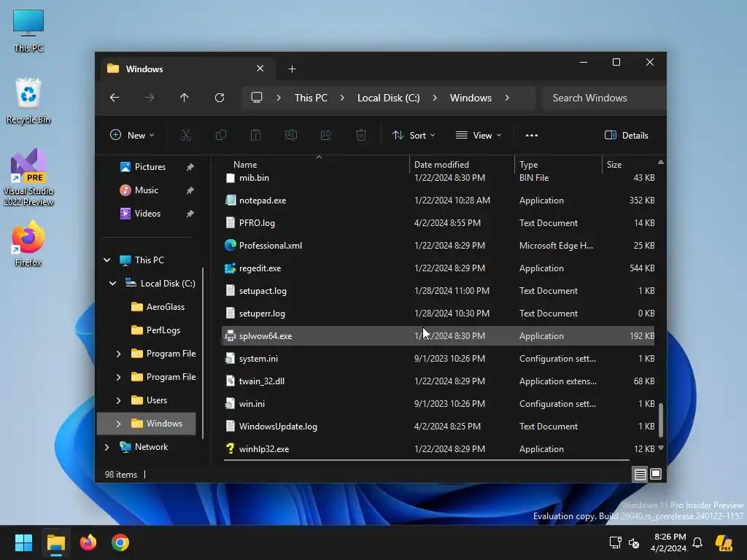
Task: Launch Firefox from the taskbar
Action: [x=88, y=542]
